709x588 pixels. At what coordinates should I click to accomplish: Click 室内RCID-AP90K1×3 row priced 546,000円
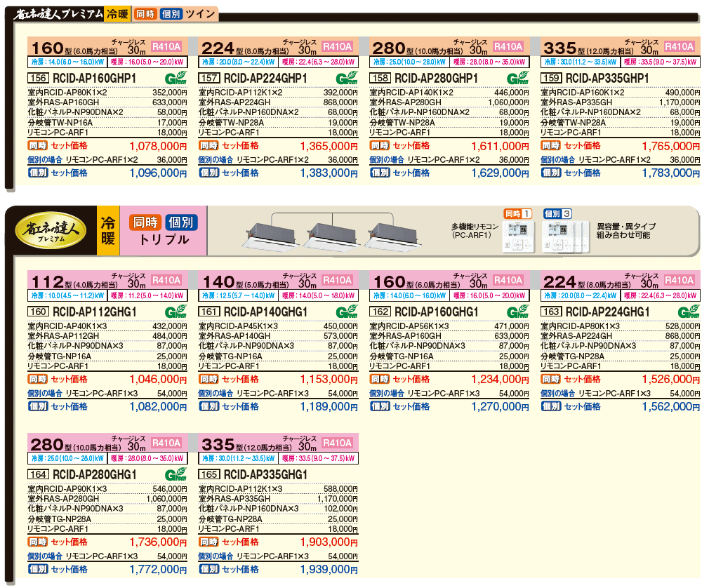[107, 488]
